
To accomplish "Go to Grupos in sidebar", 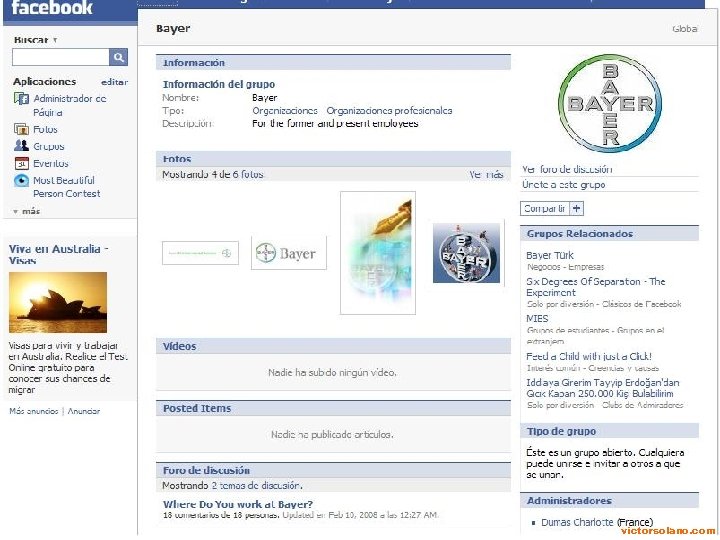I will [x=49, y=146].
